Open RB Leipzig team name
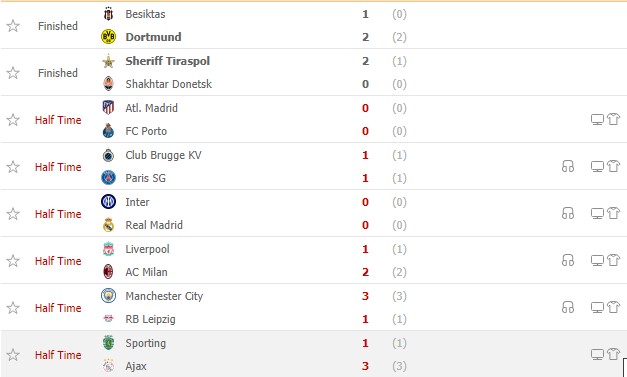 tap(150, 319)
